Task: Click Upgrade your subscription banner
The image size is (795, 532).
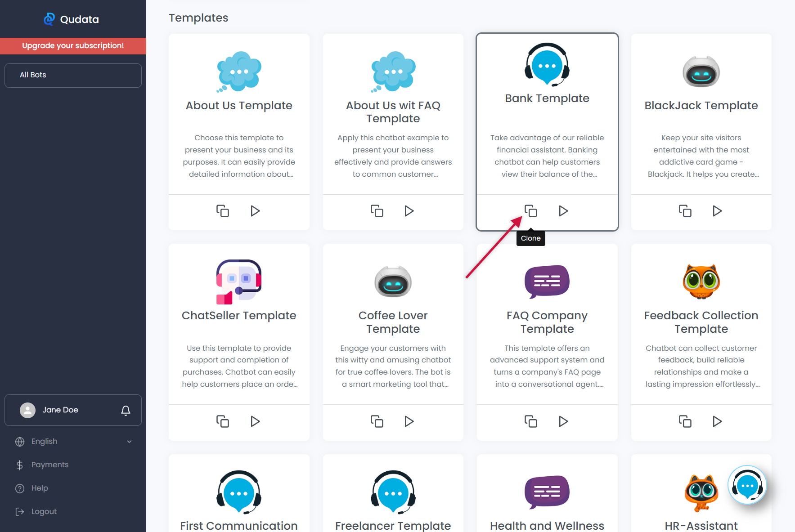Action: [73, 46]
